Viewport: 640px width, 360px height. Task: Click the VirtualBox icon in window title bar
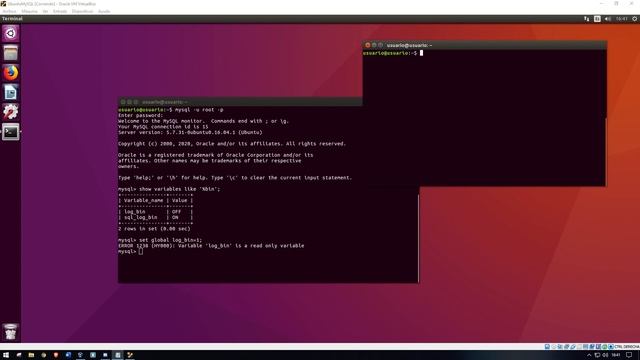(x=3, y=4)
